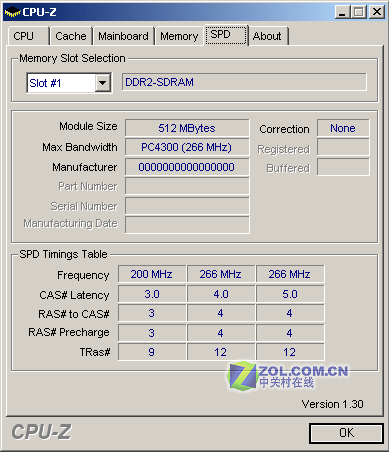Click the RAS# to CAS# label
The image size is (389, 452).
click(x=74, y=314)
